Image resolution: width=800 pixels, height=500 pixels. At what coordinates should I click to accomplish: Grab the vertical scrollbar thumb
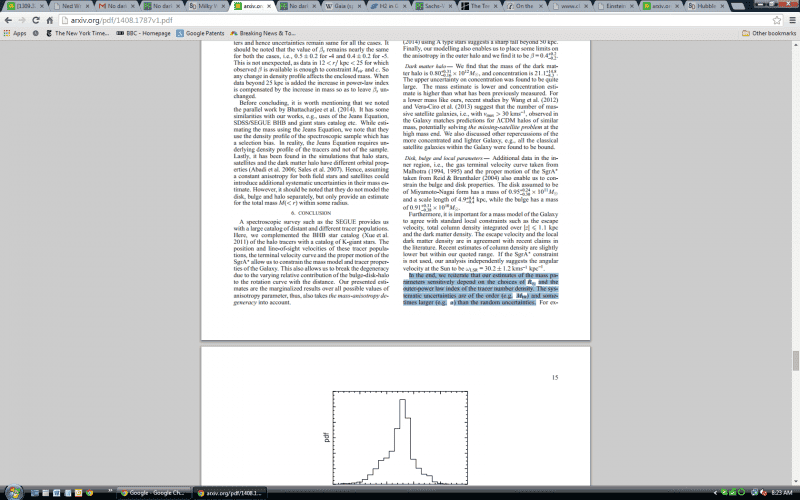(795, 361)
